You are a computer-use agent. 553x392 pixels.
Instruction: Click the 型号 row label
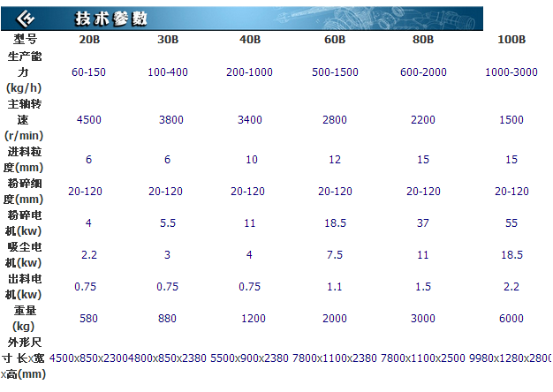(x=25, y=39)
